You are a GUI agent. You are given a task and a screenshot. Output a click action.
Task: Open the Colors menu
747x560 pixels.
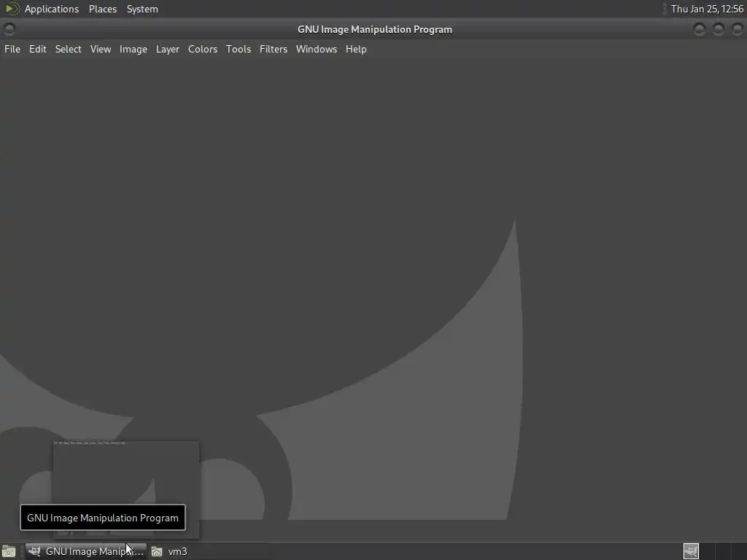(203, 49)
